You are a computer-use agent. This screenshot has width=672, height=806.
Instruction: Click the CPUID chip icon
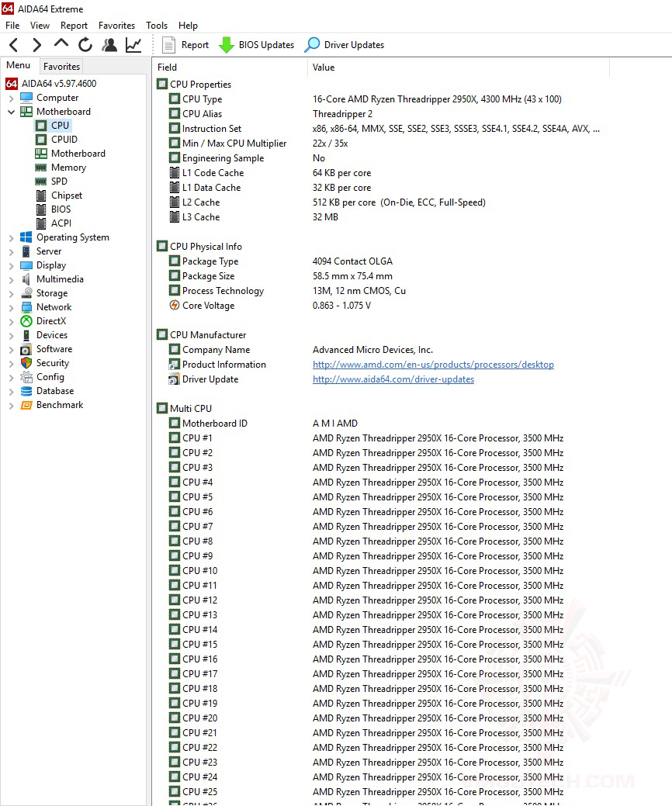pos(41,140)
